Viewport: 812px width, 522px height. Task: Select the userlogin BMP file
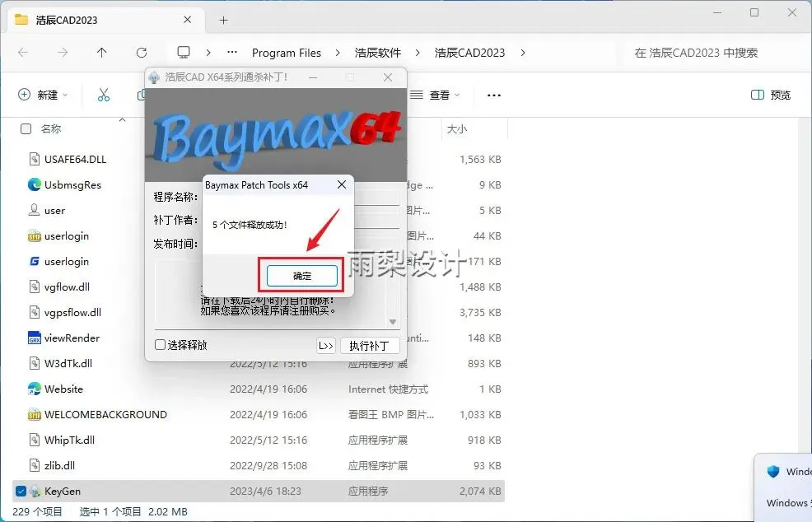click(x=35, y=236)
